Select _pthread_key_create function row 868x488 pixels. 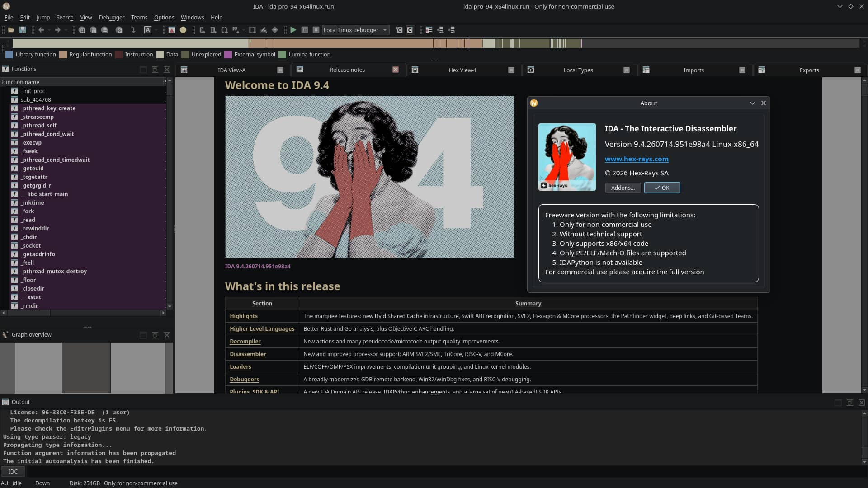(89, 108)
